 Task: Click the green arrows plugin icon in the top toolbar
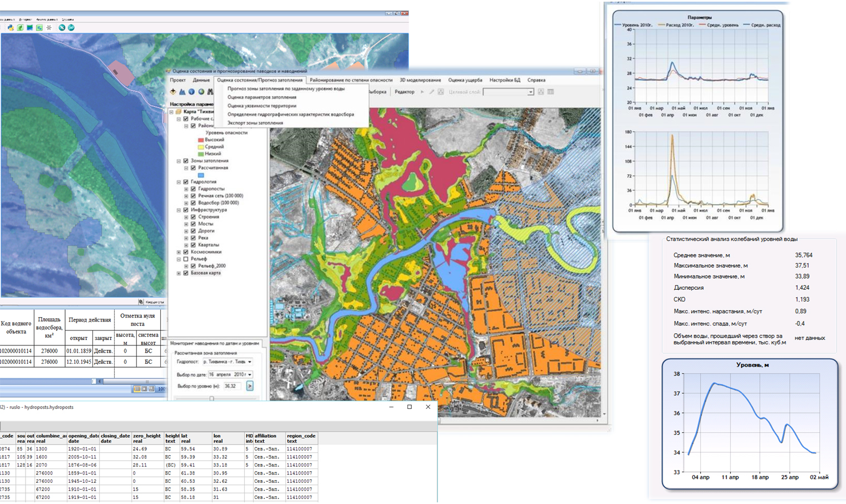point(40,27)
